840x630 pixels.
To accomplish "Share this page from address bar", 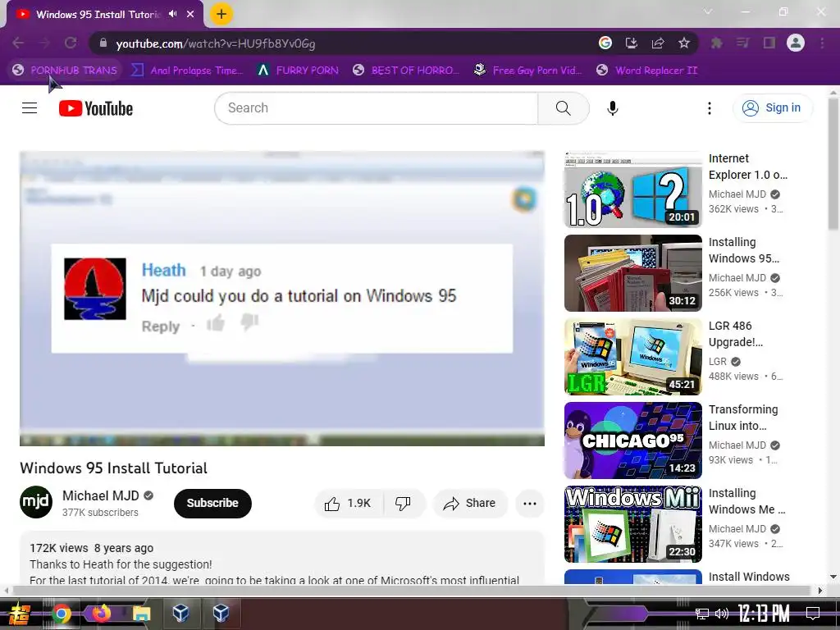I will pyautogui.click(x=658, y=43).
